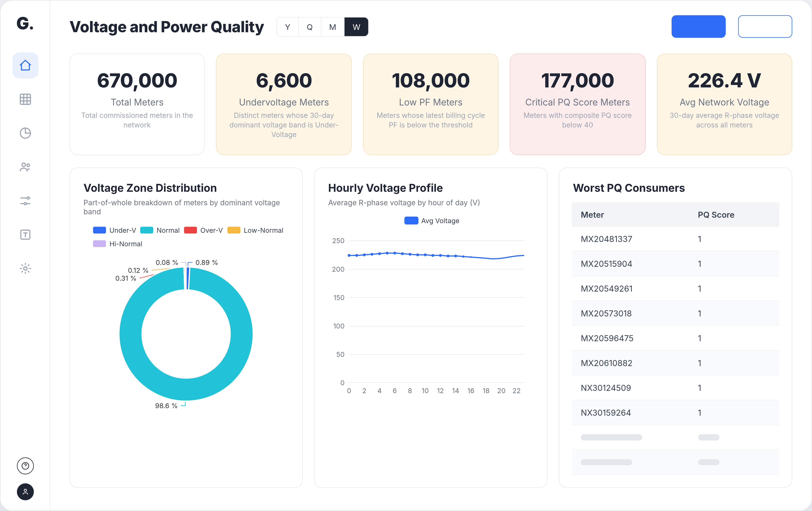Click the 0.89 % donut label
The width and height of the screenshot is (812, 511).
(x=207, y=262)
